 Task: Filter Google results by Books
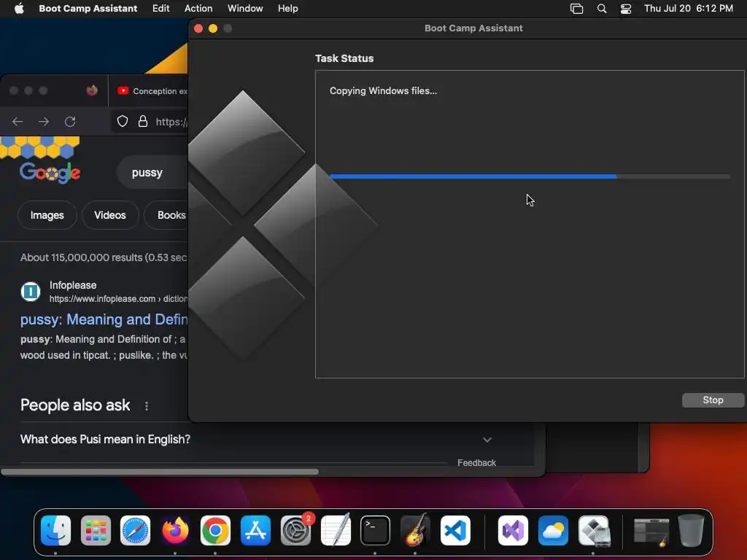(168, 215)
